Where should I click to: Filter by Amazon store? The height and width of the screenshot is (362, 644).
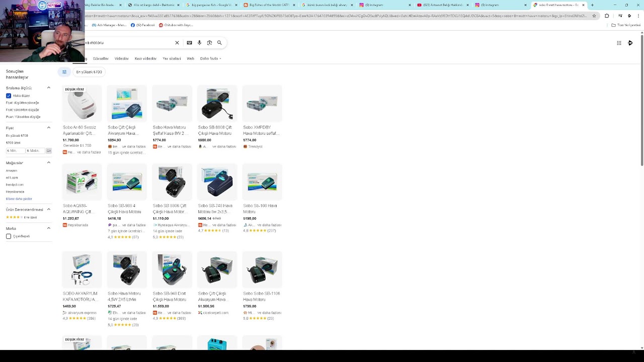tap(12, 170)
